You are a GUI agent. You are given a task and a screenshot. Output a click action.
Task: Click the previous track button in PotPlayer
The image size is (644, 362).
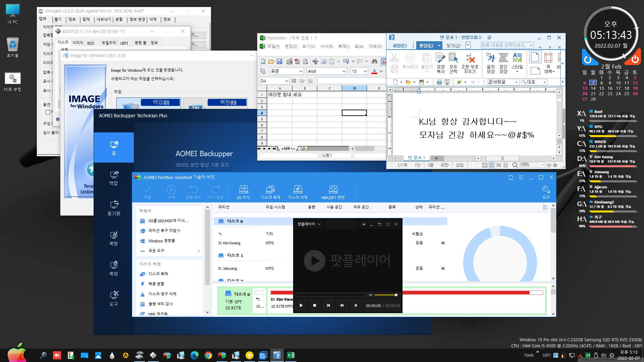click(328, 305)
